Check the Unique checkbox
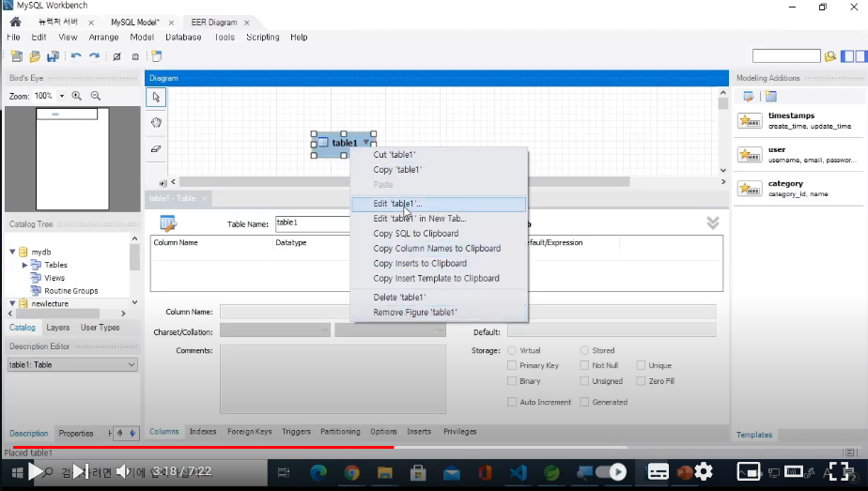868x491 pixels. click(641, 365)
